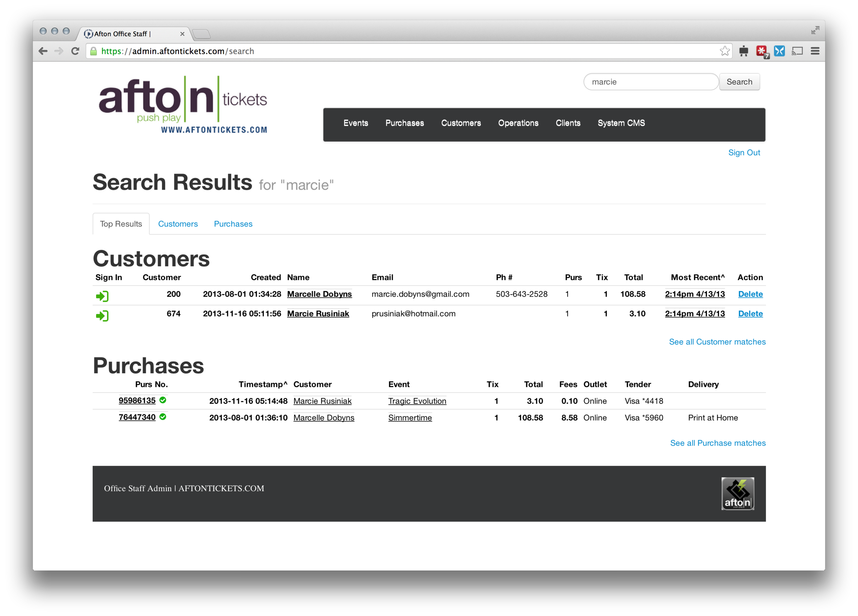Open the Simmertime event link
Viewport: 858px width, 616px height.
coord(410,418)
